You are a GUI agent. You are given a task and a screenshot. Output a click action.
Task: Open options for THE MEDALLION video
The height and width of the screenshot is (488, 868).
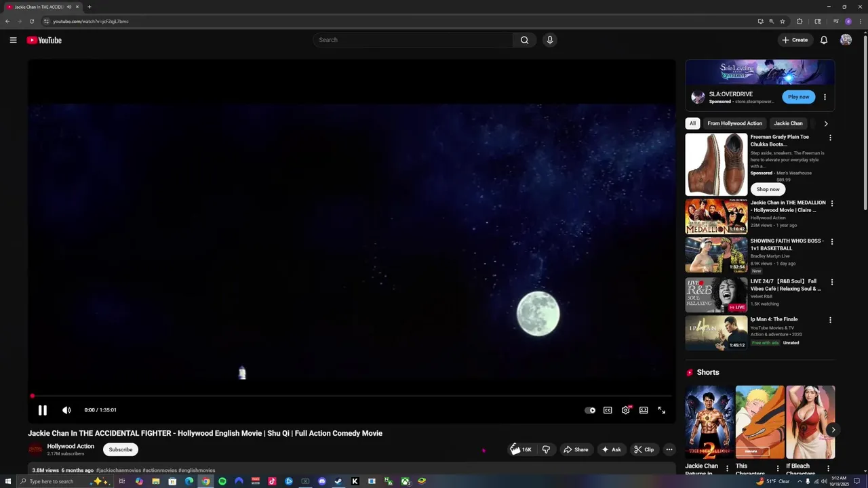pos(832,203)
